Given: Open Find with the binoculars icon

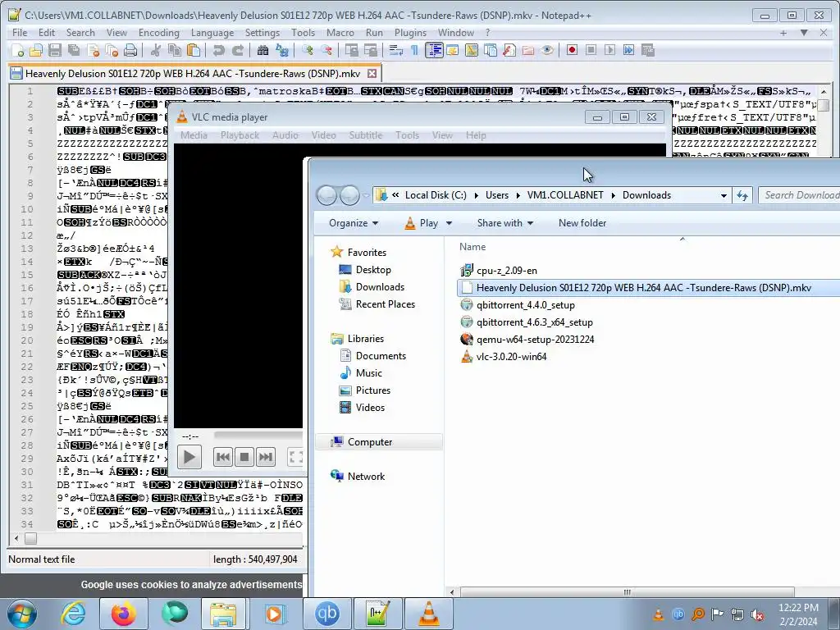Looking at the screenshot, I should [262, 50].
